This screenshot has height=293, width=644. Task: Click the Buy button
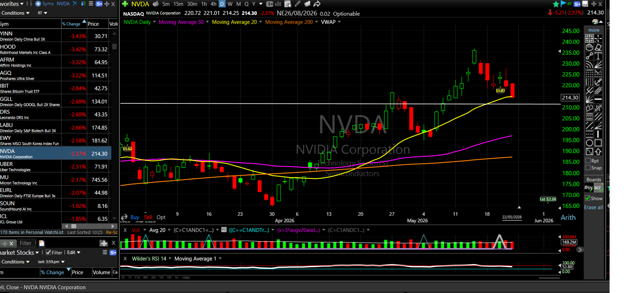(134, 217)
